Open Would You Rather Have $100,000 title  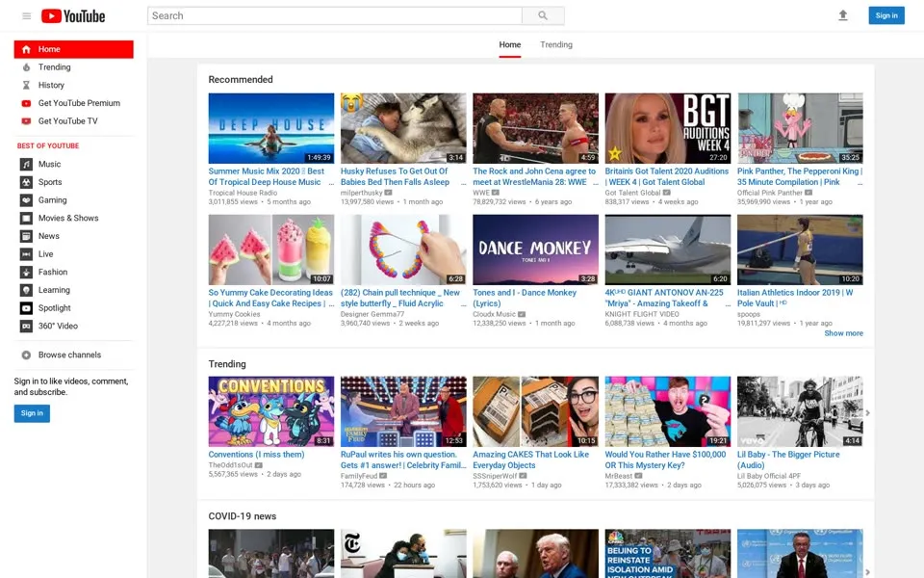pos(665,460)
